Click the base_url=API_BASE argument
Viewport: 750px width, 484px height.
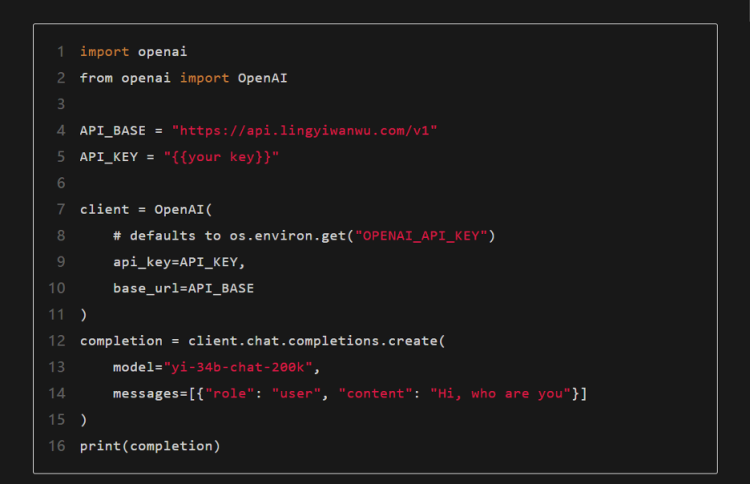183,289
